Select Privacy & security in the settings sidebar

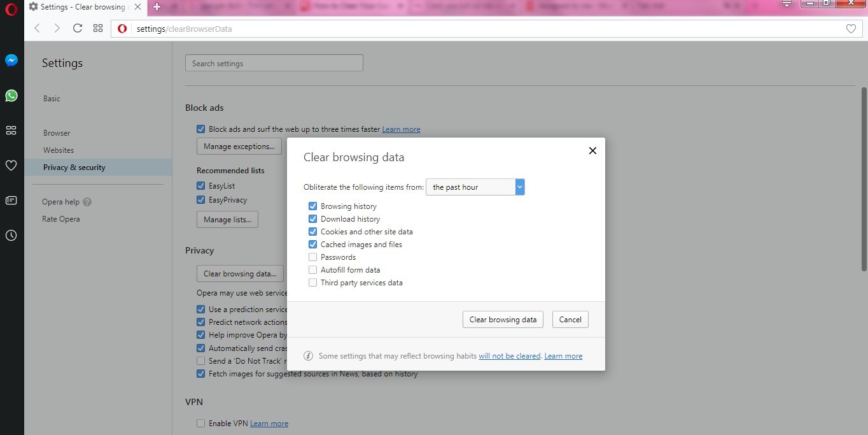tap(98, 168)
